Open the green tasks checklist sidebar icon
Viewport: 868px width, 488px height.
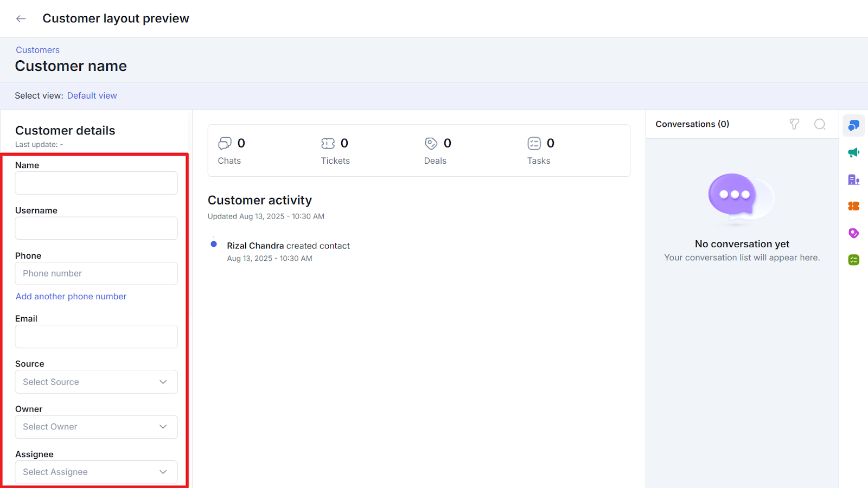click(x=853, y=260)
